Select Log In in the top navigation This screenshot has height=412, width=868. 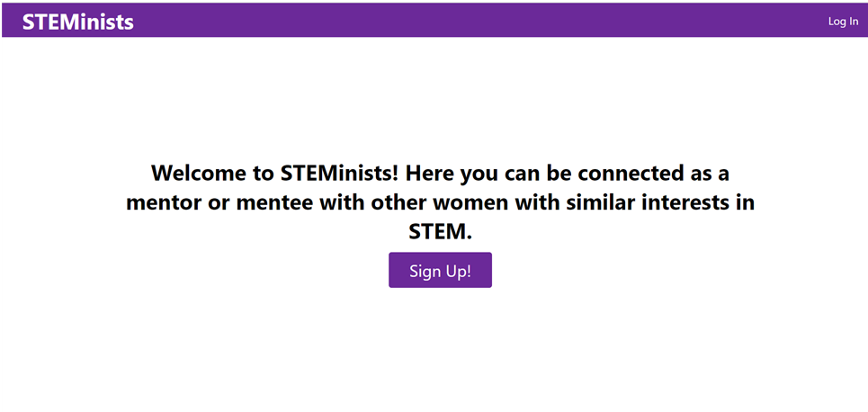(x=843, y=22)
